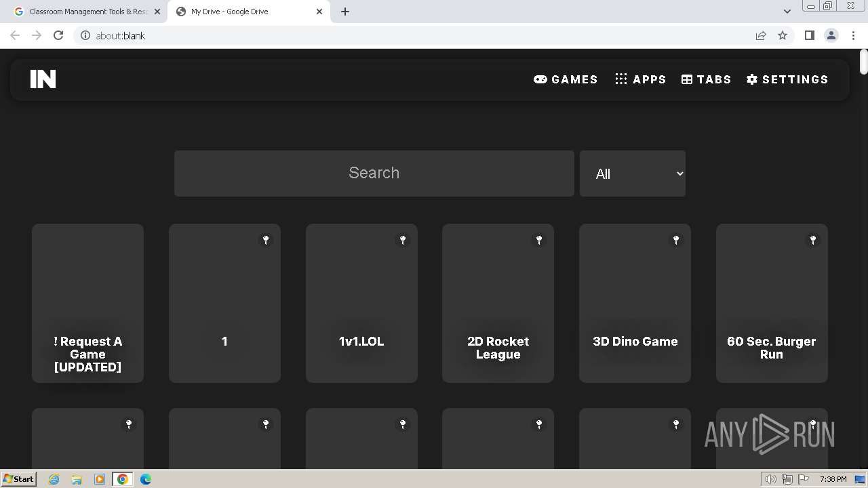Image resolution: width=868 pixels, height=488 pixels.
Task: Open the ! Request A Game [UPDATED] card
Action: click(87, 303)
